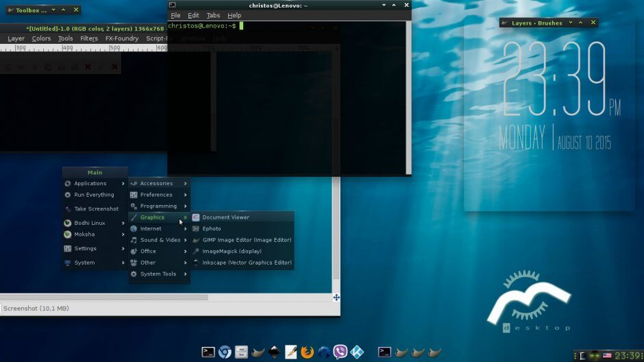Shade the Layers - Brushes window with up arrow
The height and width of the screenshot is (362, 644).
pyautogui.click(x=581, y=23)
